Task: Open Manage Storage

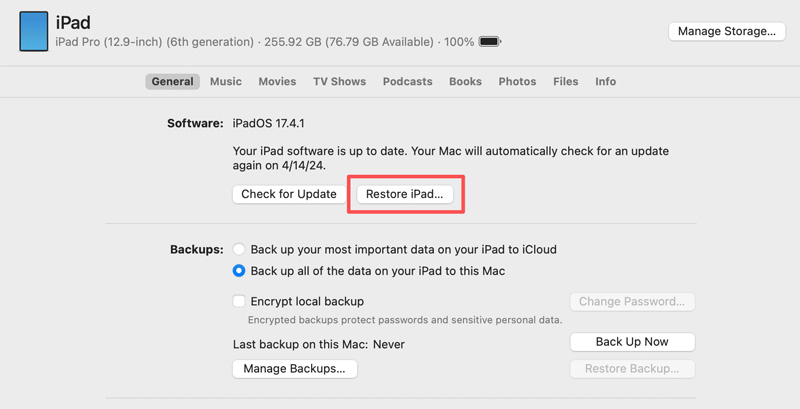Action: [x=727, y=31]
